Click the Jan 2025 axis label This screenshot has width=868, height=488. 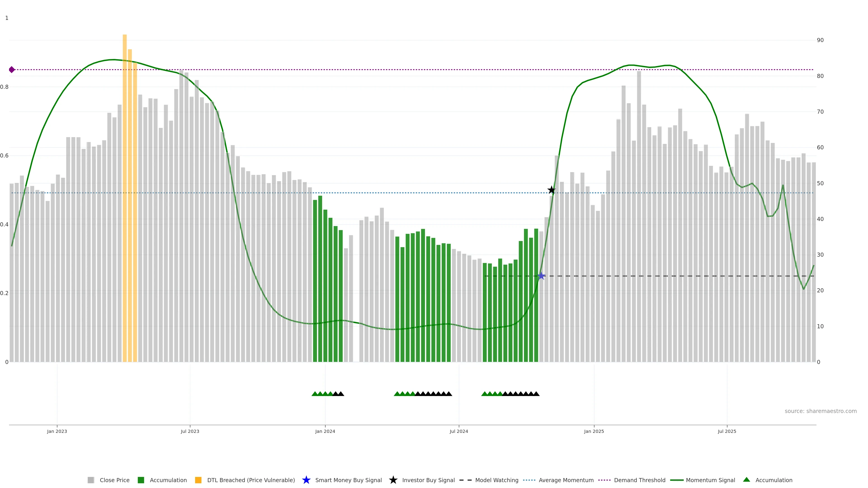(594, 431)
